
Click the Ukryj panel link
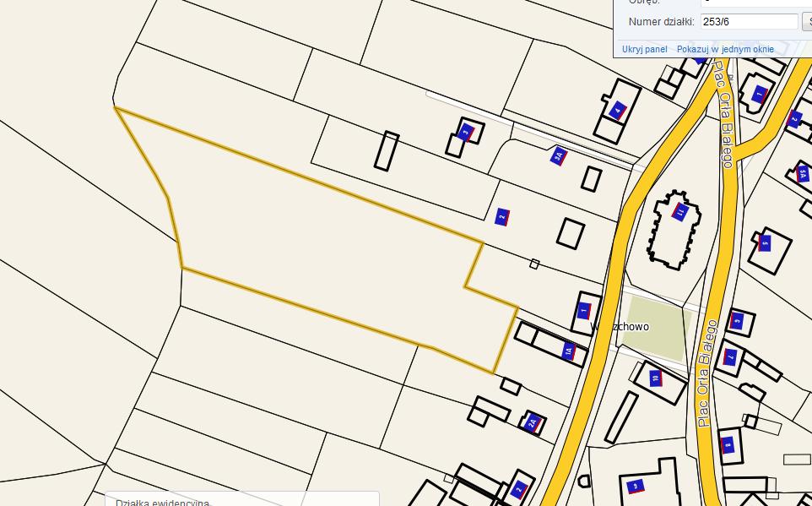(x=644, y=49)
